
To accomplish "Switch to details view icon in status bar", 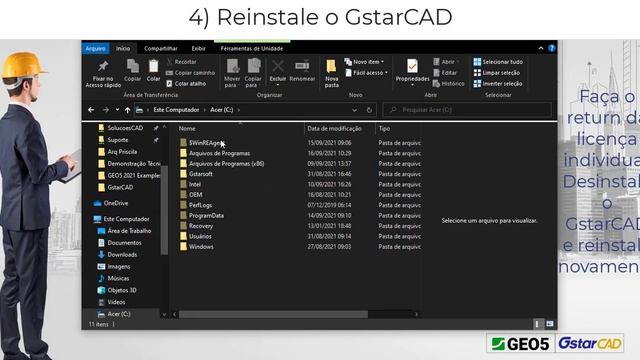I will click(x=538, y=324).
